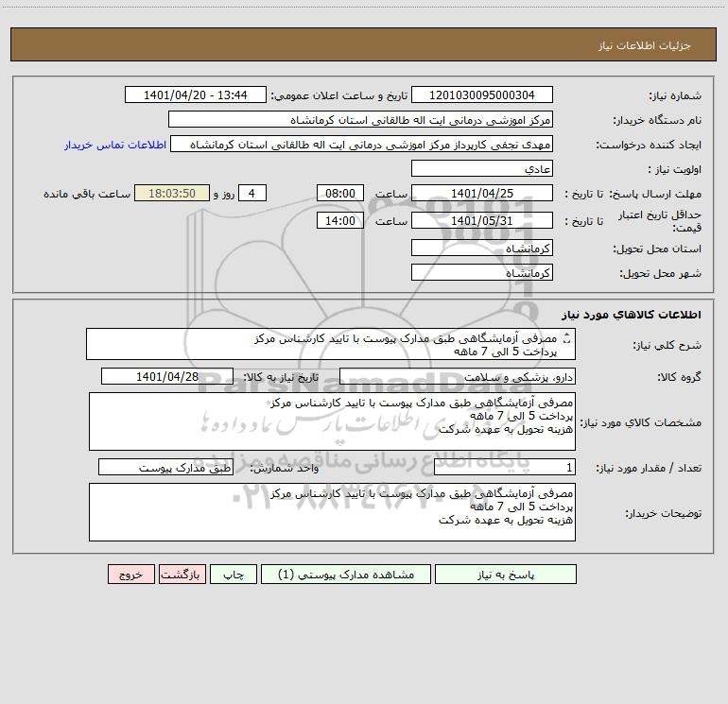Click the مشخصات کالای مورد نیاز text area

332,421
